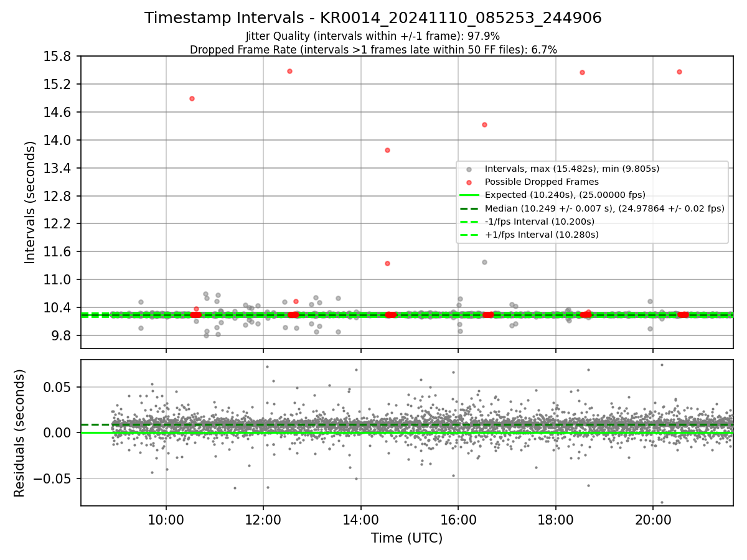Pick the red dropped-frame point near 10:30 at 14.9s
747x560 pixels.
pos(192,98)
